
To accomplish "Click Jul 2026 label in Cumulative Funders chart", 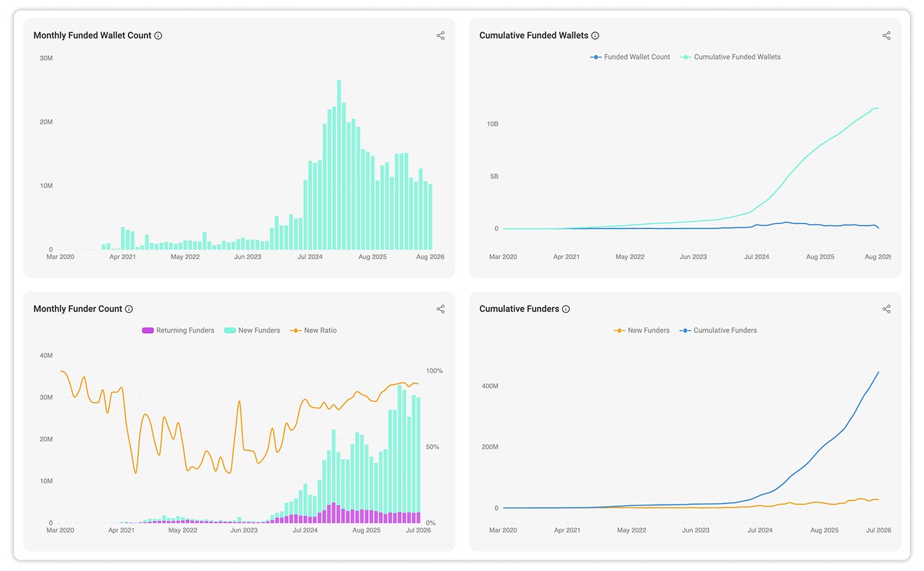I will tap(878, 530).
